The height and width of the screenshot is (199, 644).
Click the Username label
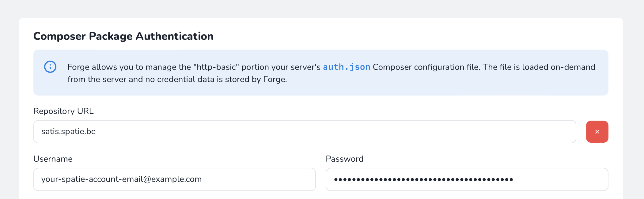pos(53,159)
